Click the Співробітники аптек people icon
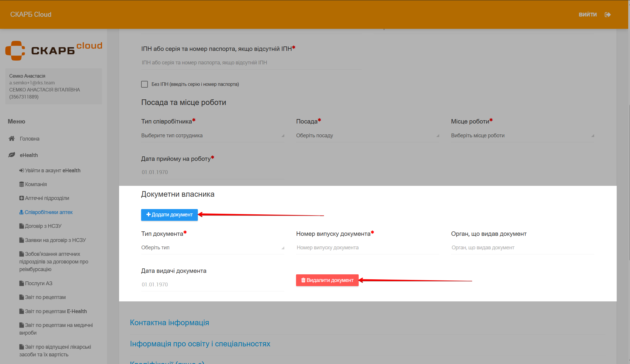The image size is (630, 364). pyautogui.click(x=21, y=212)
